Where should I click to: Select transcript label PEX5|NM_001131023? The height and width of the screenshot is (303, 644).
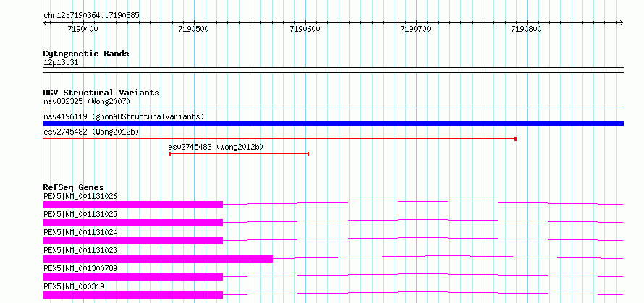[80, 250]
